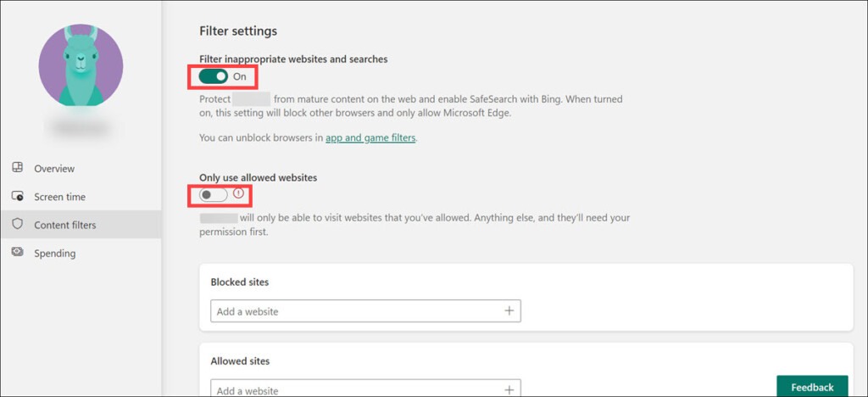868x397 pixels.
Task: Open the Overview section label
Action: (54, 169)
